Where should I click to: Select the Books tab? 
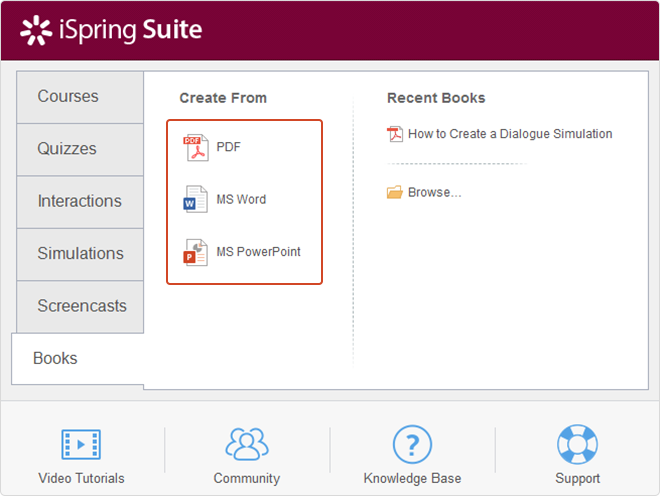click(78, 359)
